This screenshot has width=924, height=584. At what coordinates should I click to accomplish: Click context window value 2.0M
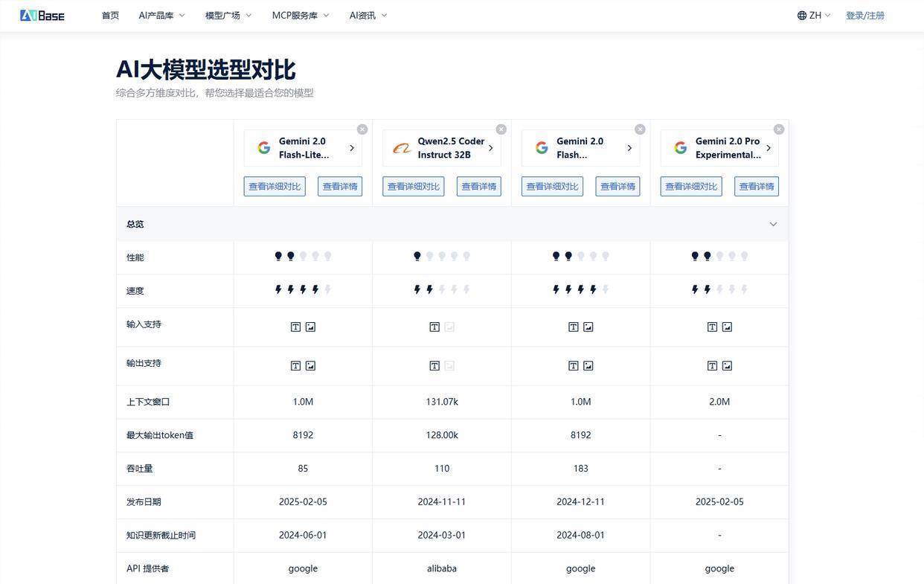[719, 402]
